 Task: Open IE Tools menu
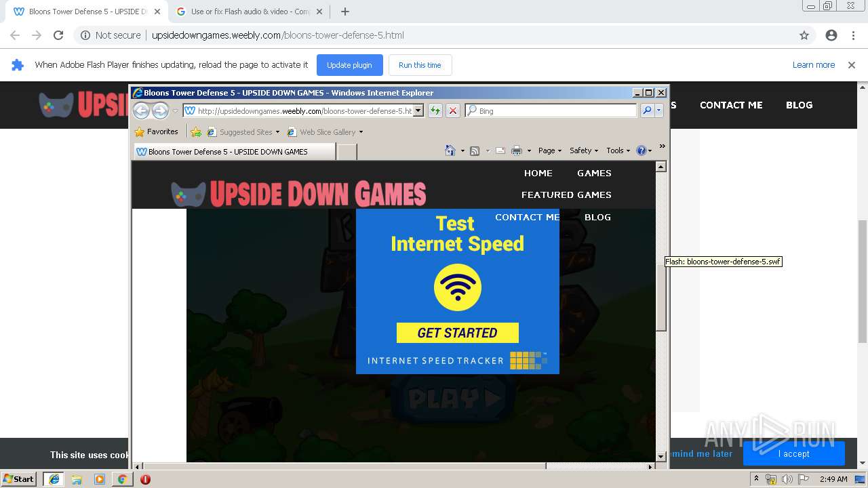[x=618, y=150]
